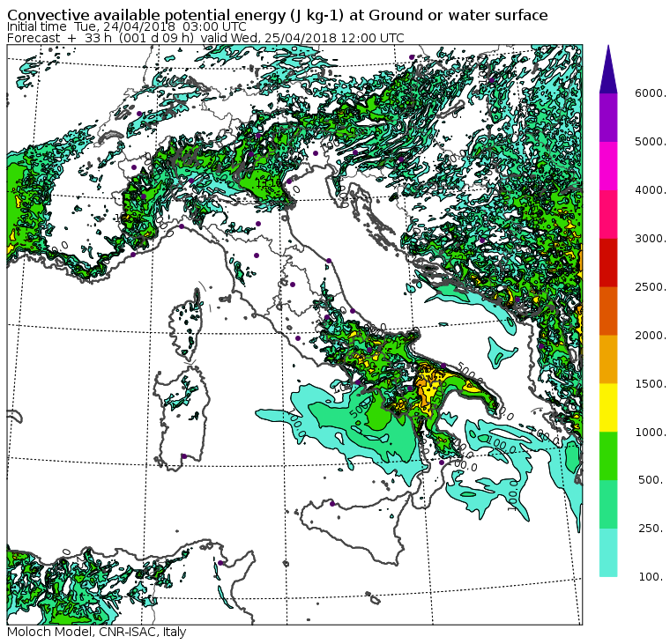Click the city dot on the Tunisian coast
670x644 pixels.
tap(220, 563)
